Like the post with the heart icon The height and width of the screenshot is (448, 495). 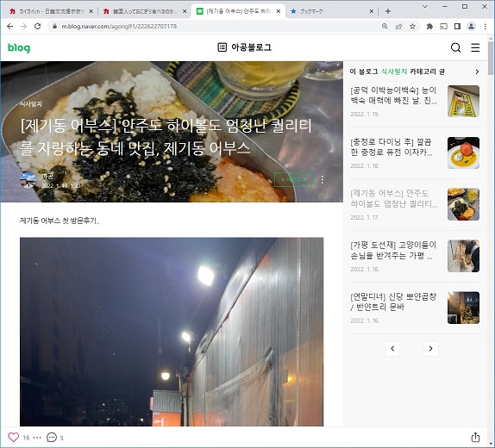coord(13,438)
